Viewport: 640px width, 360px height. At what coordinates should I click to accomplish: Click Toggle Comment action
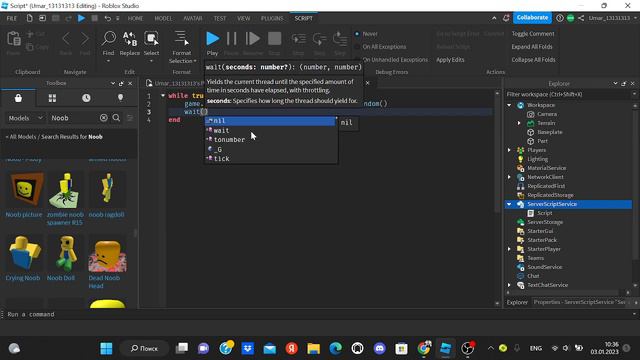(533, 34)
